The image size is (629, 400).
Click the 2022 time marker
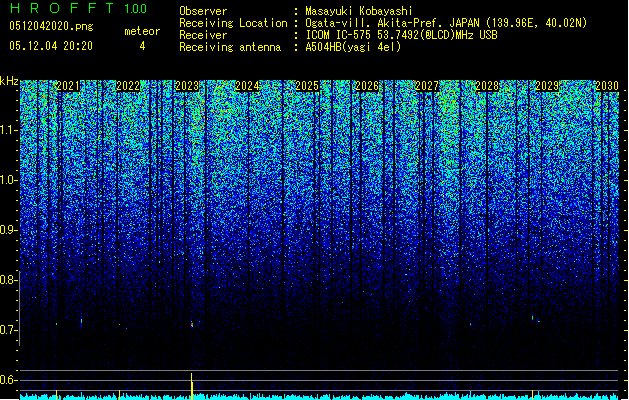[x=128, y=86]
